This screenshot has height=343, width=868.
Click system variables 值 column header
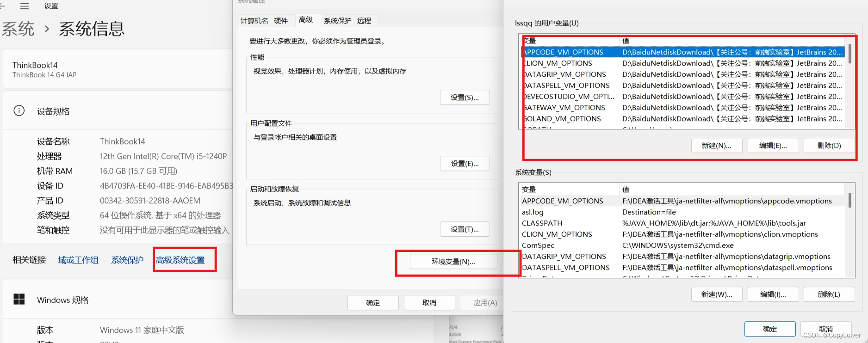[732, 190]
